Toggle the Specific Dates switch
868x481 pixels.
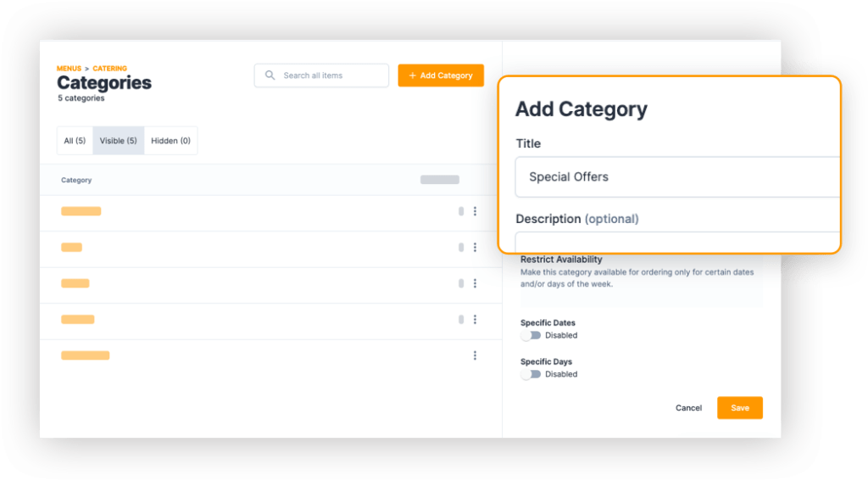point(531,335)
